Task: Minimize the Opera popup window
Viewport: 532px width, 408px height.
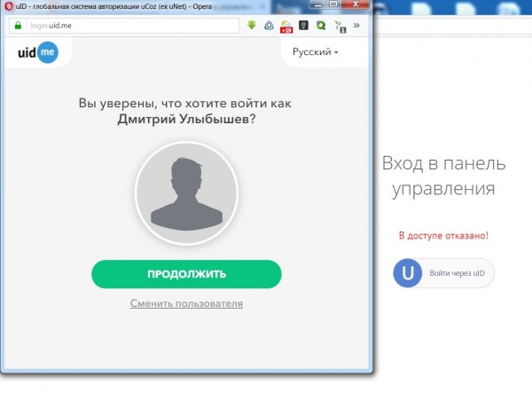Action: [x=318, y=4]
